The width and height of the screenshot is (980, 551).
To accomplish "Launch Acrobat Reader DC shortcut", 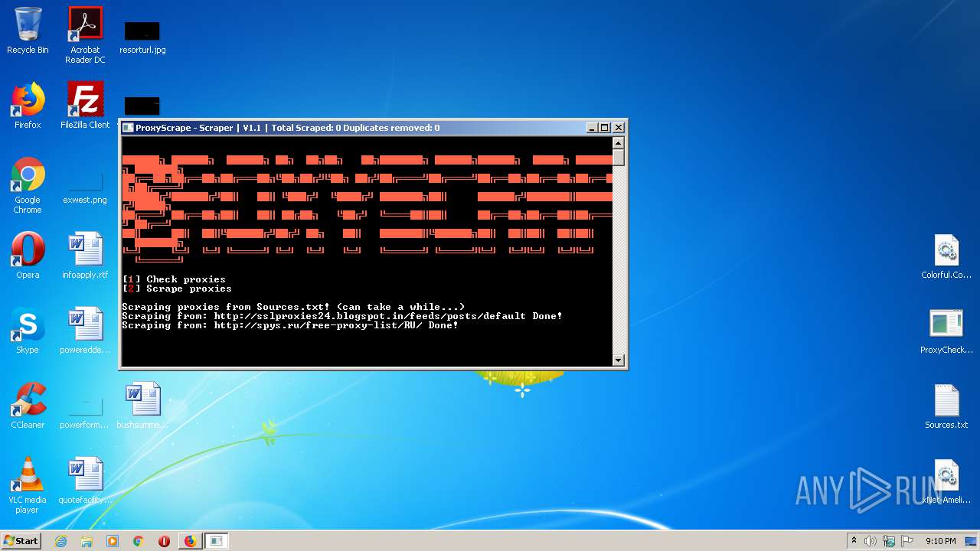I will click(x=85, y=35).
